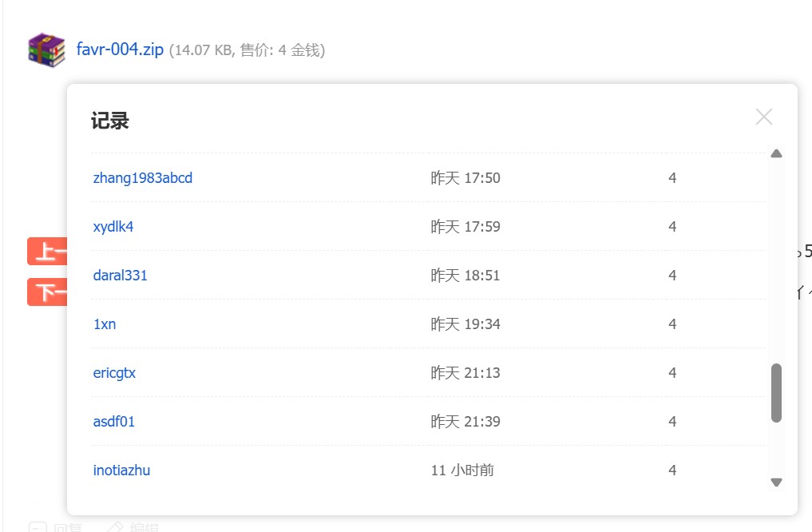
Task: Select the timestamp 昨天 19:34
Action: point(465,324)
